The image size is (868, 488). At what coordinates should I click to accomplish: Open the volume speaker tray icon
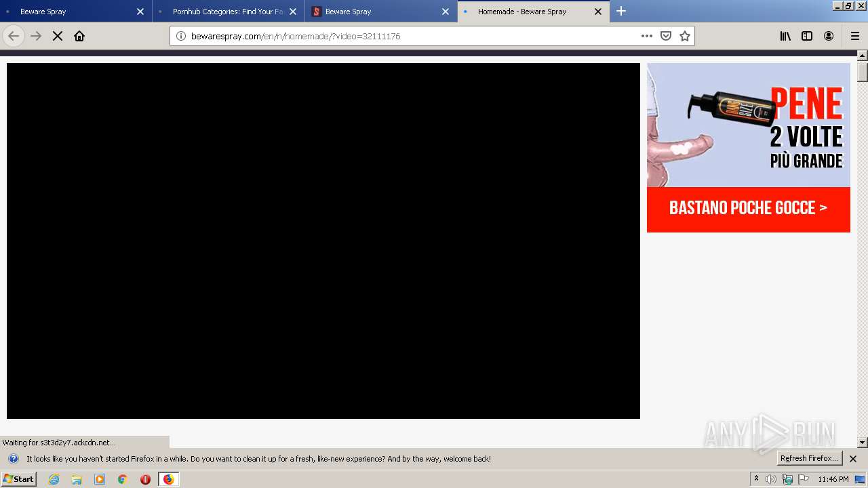click(x=771, y=479)
